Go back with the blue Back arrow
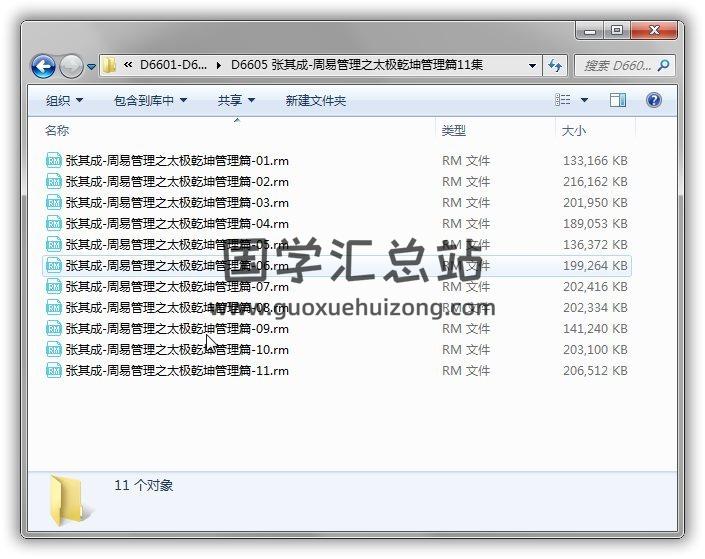 pos(44,67)
